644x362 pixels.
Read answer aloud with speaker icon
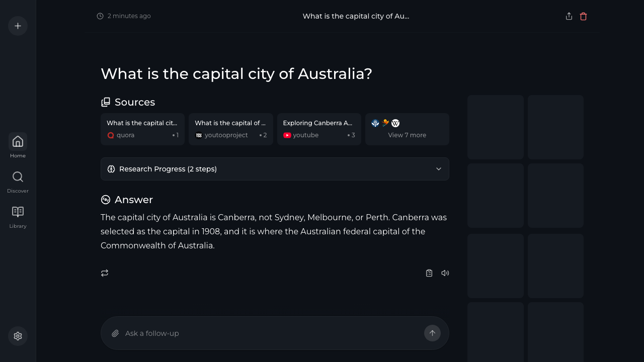pyautogui.click(x=445, y=273)
